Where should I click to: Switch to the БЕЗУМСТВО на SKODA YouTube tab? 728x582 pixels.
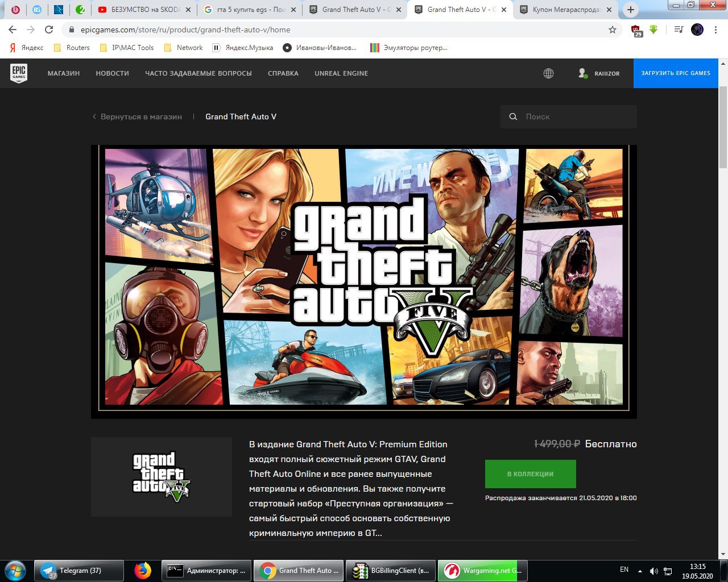(145, 10)
